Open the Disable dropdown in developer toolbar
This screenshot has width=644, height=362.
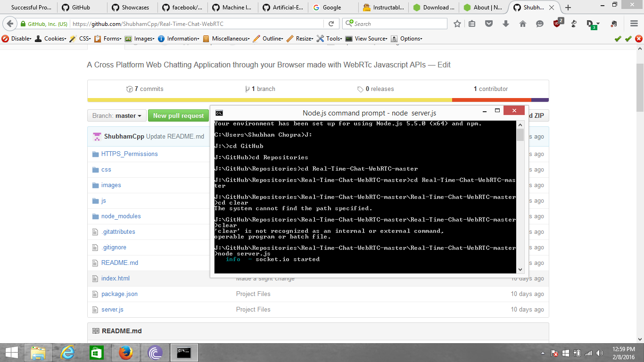pos(17,39)
